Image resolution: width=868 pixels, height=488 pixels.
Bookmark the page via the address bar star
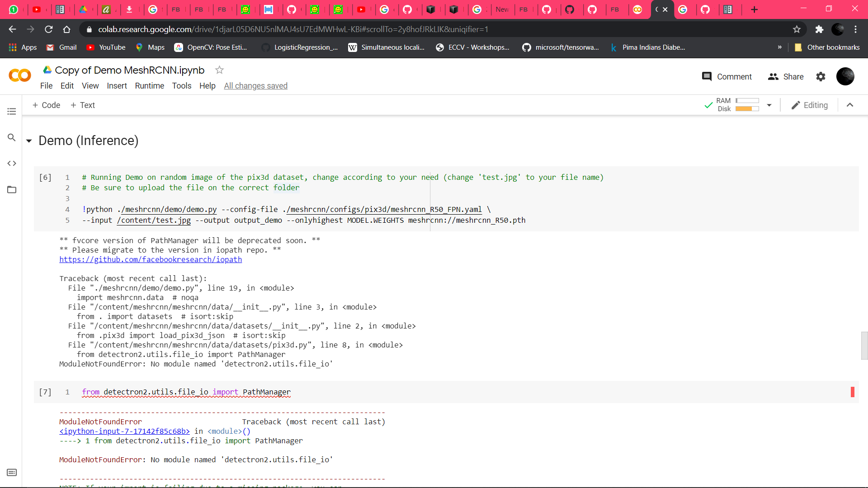797,29
